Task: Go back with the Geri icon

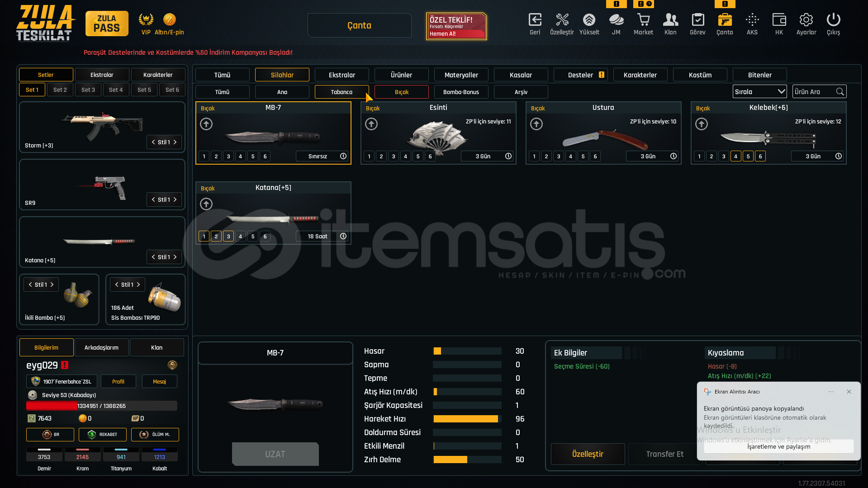Action: tap(535, 20)
